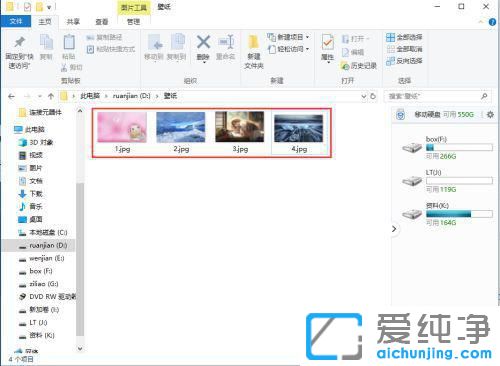500x366 pixels.
Task: Expand the side panel chevron arrow
Action: pos(394,229)
